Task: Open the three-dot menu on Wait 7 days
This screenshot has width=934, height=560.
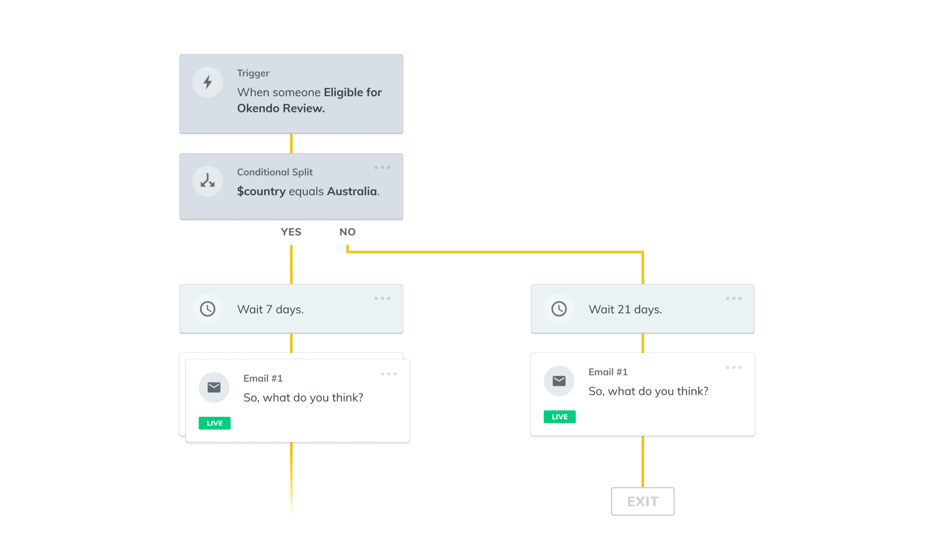Action: point(382,298)
